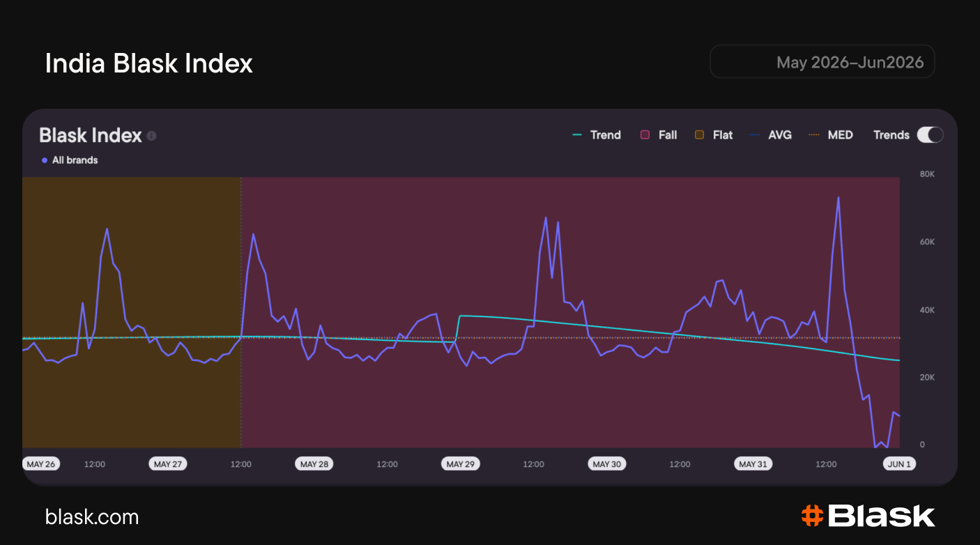980x545 pixels.
Task: Click the Flat legend color swatch
Action: (x=699, y=135)
